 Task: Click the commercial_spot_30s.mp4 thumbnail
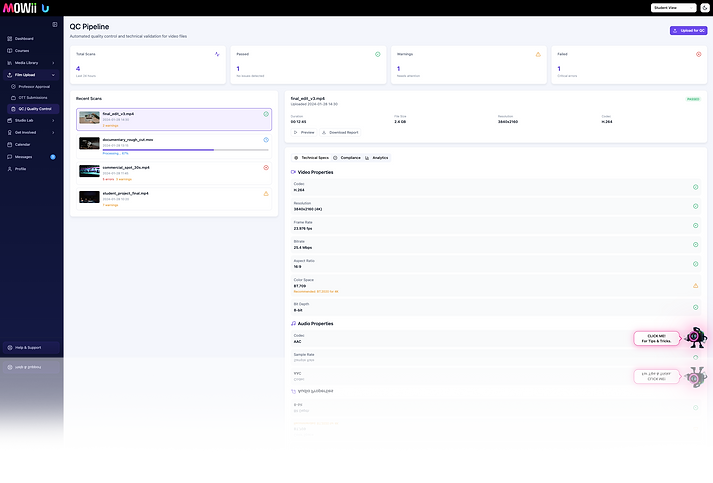89,171
